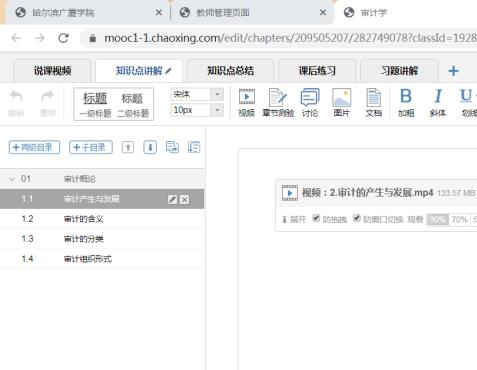Click the lock icon in the address bar
477x370 pixels.
tap(93, 38)
